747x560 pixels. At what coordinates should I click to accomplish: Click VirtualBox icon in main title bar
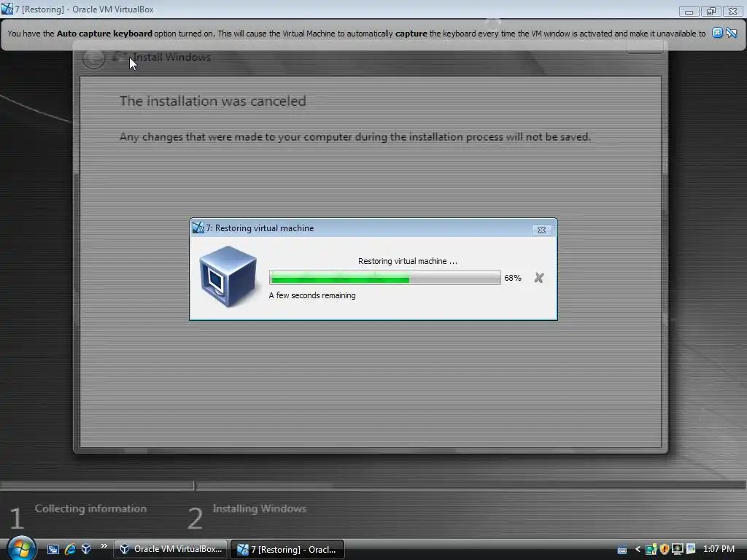pos(7,9)
